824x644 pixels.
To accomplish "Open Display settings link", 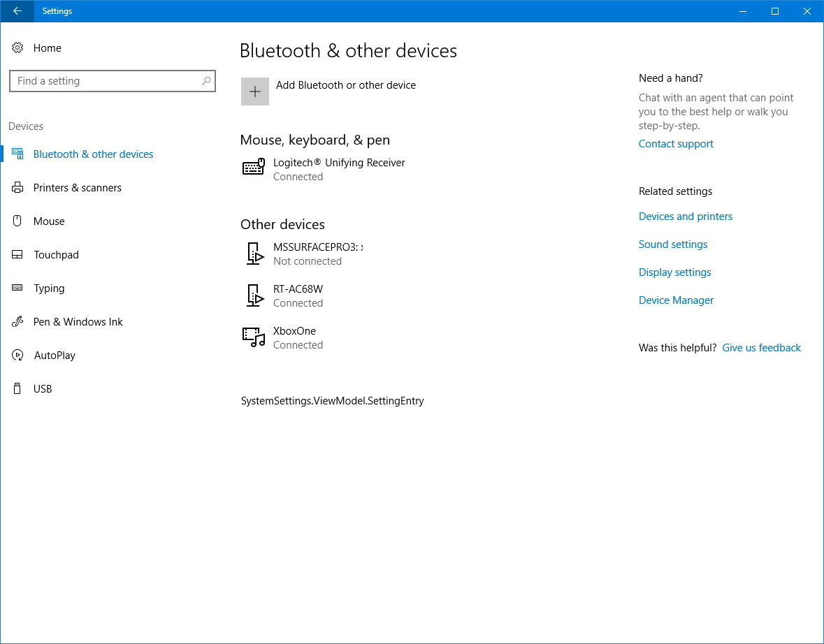I will coord(674,272).
